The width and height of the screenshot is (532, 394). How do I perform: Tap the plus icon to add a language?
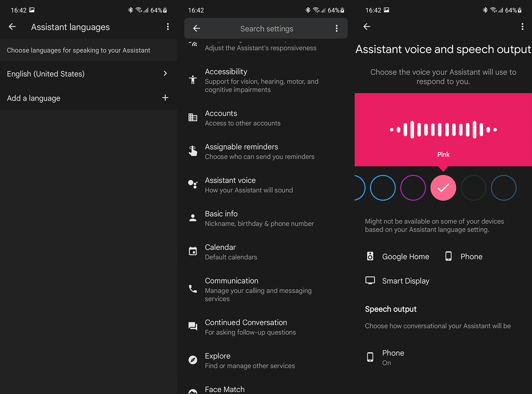click(x=165, y=98)
